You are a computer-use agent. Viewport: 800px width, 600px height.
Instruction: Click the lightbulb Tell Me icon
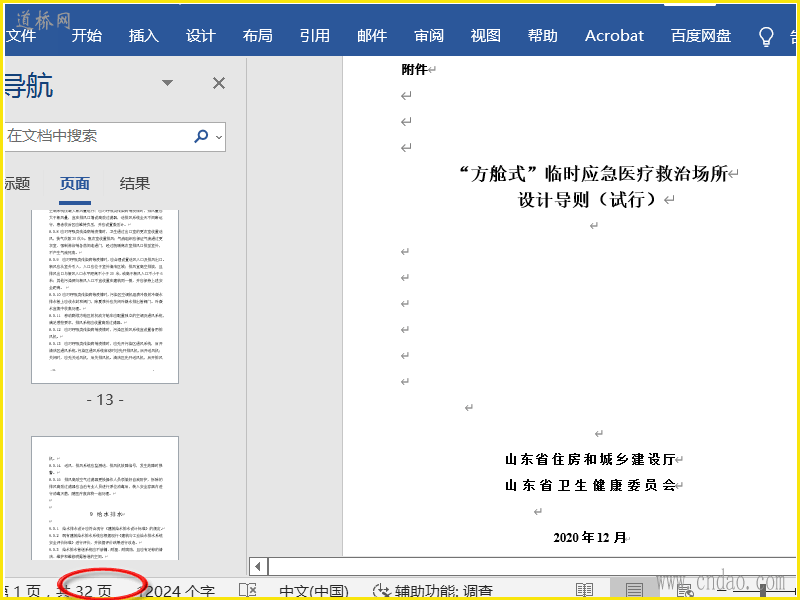766,36
